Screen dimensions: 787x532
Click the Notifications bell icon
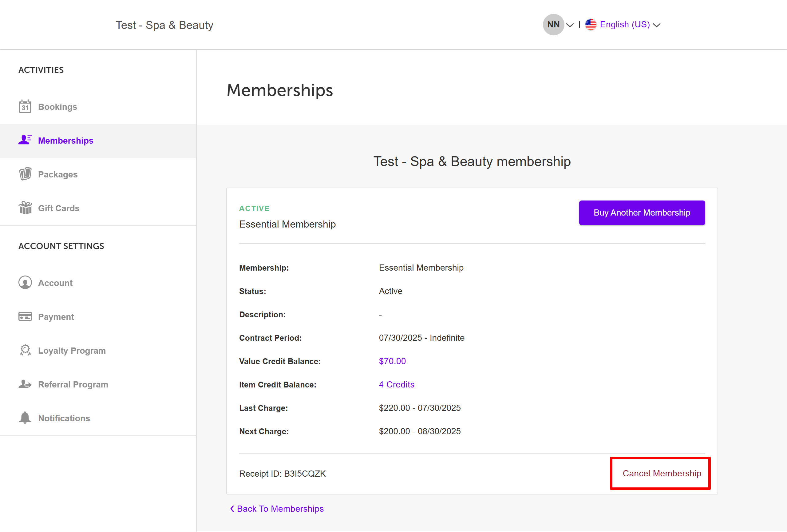pyautogui.click(x=25, y=418)
